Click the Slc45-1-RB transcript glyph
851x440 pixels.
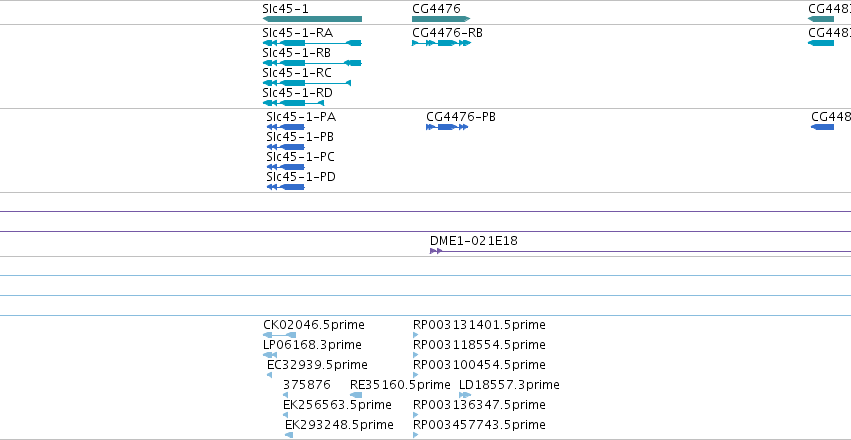pyautogui.click(x=312, y=63)
